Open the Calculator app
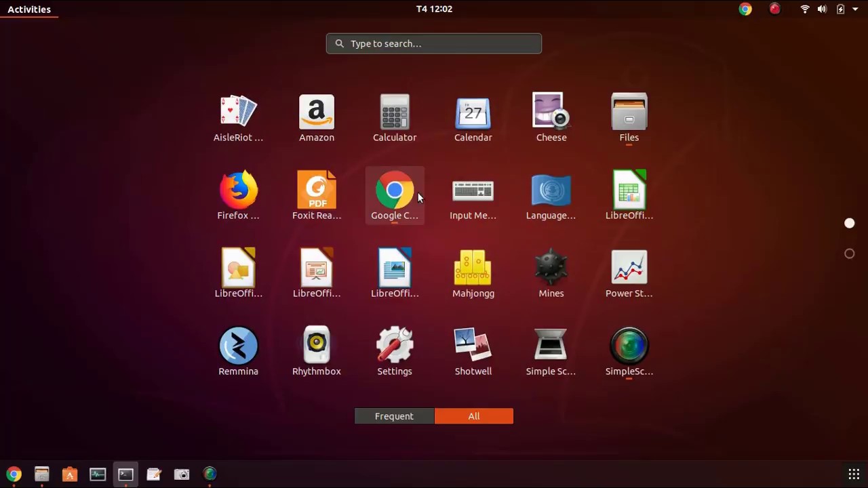Viewport: 868px width, 488px height. (395, 119)
